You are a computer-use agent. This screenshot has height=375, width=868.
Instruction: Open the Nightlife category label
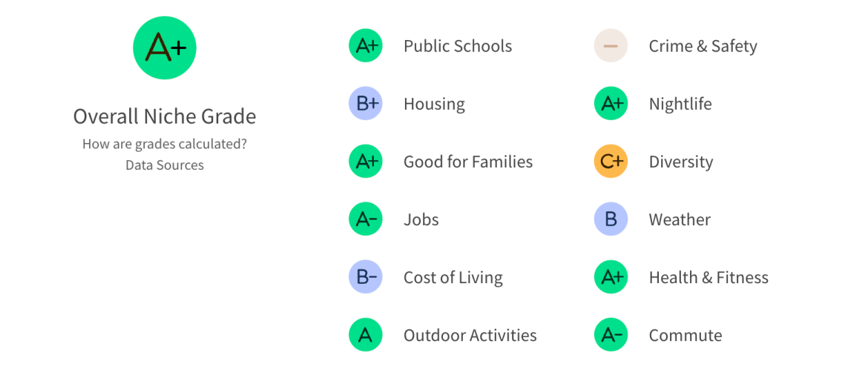click(680, 104)
